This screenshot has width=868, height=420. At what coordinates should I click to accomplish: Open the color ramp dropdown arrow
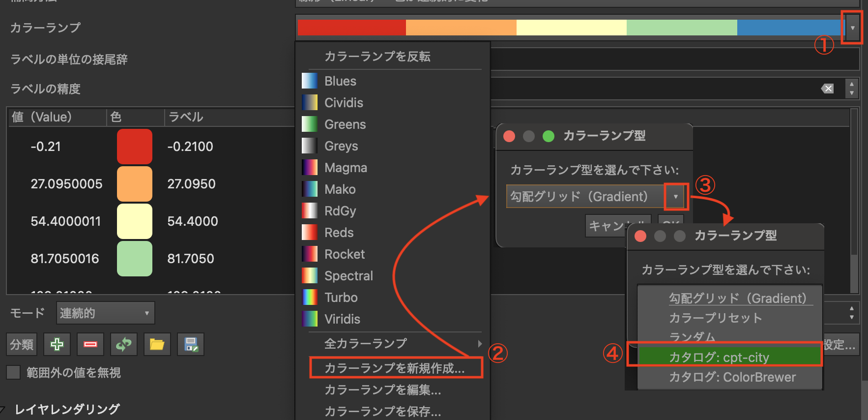(x=852, y=28)
